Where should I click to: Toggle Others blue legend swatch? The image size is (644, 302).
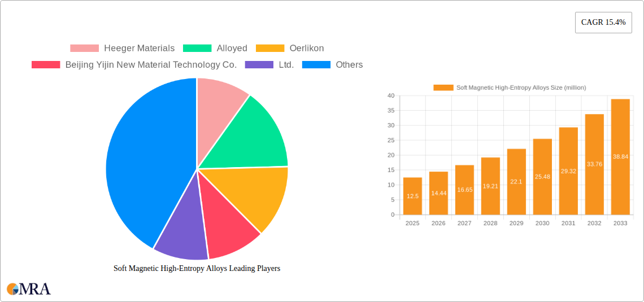click(316, 65)
